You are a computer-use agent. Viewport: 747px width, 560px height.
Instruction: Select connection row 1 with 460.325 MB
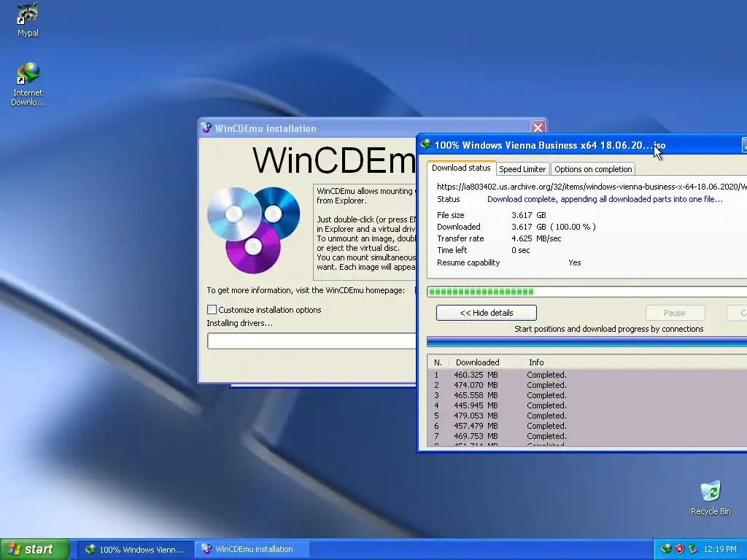587,375
